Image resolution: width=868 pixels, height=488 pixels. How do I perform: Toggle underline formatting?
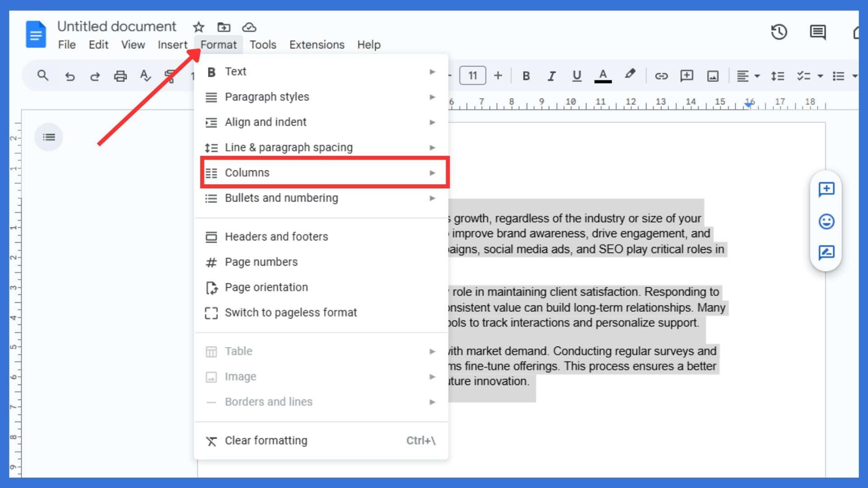(x=577, y=76)
